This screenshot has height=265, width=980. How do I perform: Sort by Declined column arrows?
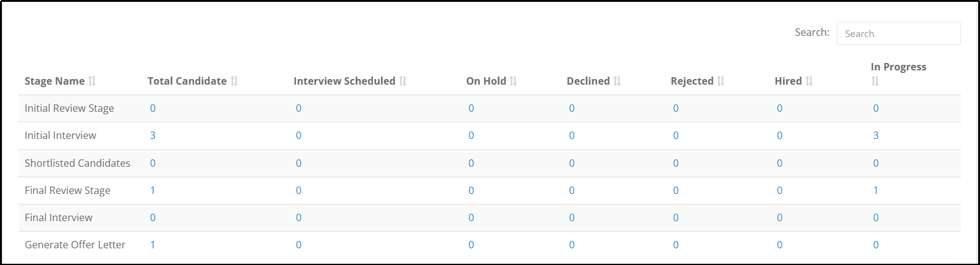(x=617, y=81)
